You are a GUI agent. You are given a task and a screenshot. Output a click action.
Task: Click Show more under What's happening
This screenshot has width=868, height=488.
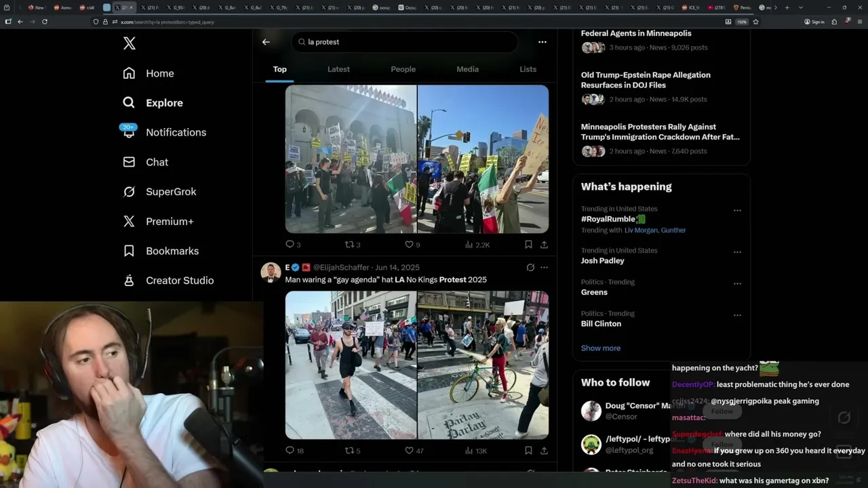click(x=601, y=348)
